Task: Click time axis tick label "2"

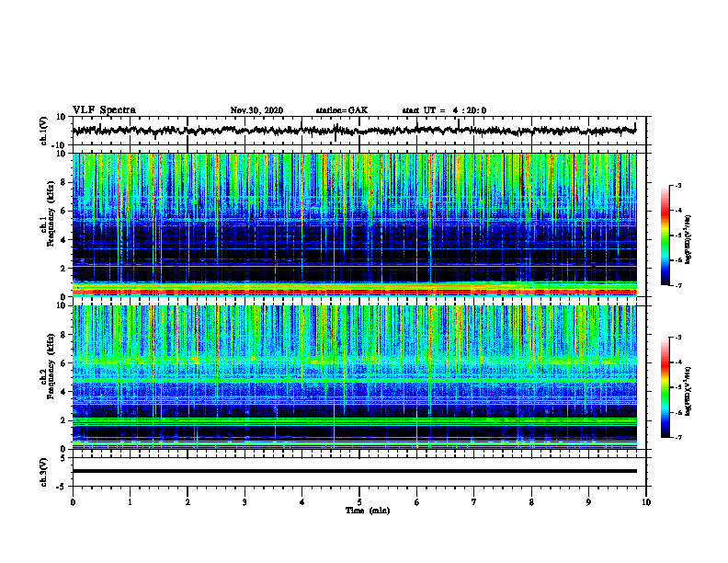Action: pyautogui.click(x=188, y=502)
